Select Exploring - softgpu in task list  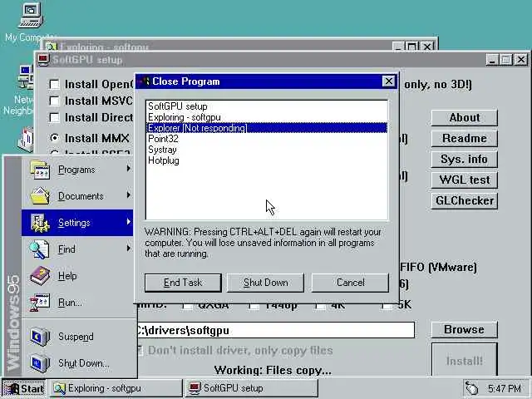pyautogui.click(x=266, y=117)
